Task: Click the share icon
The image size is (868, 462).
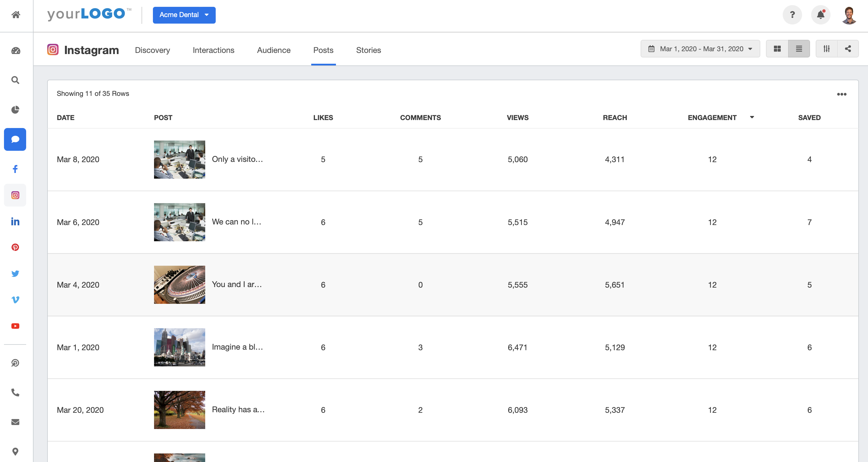Action: pos(848,49)
